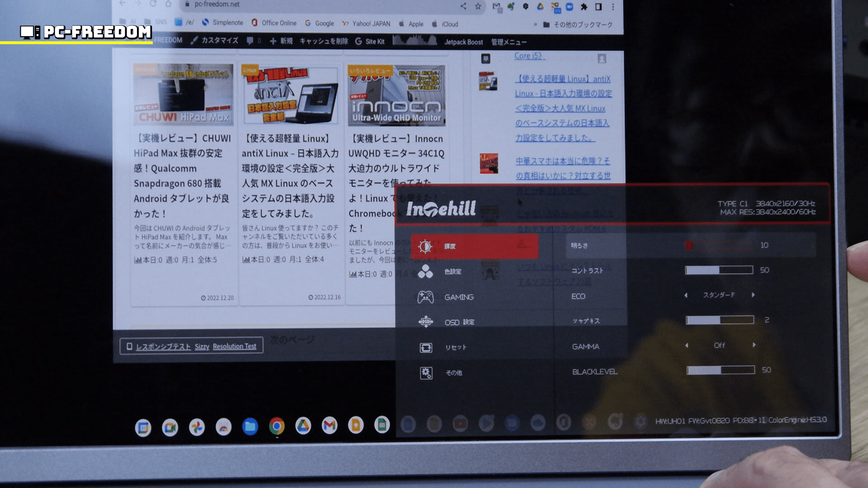The image size is (868, 488).
Task: Open the OSD 設定 menu icon
Action: [426, 322]
